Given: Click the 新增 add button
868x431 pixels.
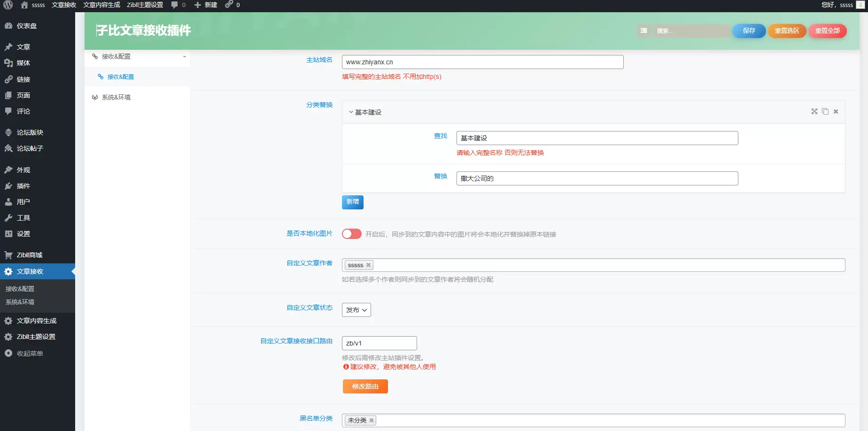Looking at the screenshot, I should pos(353,202).
